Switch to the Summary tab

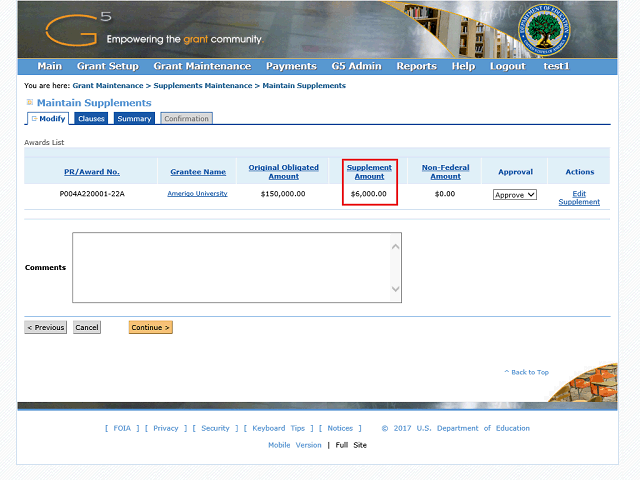pyautogui.click(x=134, y=118)
